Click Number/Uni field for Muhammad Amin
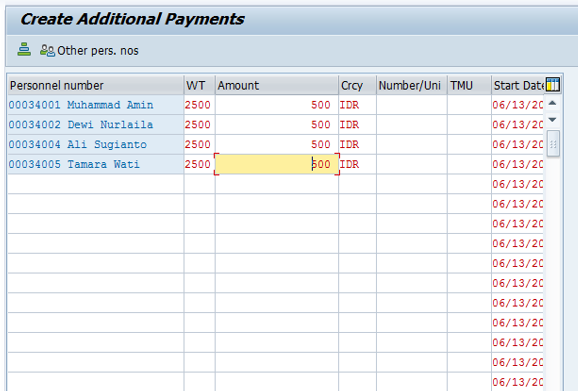This screenshot has height=391, width=578. 411,105
